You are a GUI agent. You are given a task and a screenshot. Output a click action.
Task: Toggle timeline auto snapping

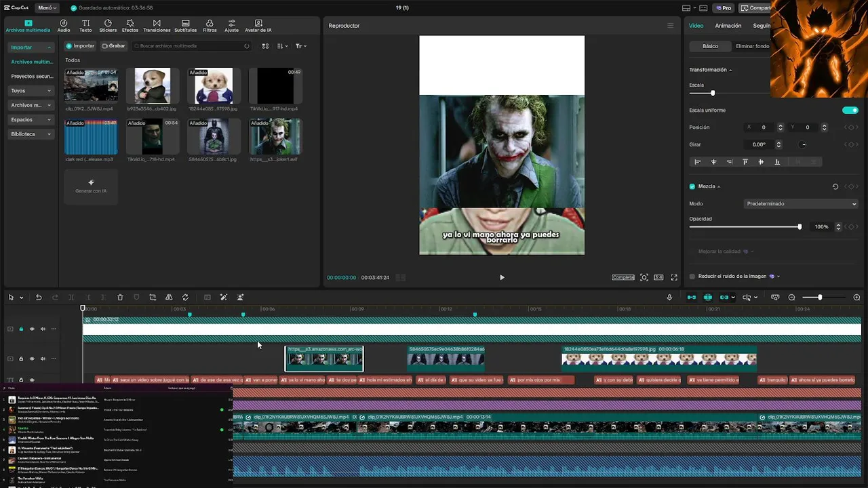coord(708,298)
